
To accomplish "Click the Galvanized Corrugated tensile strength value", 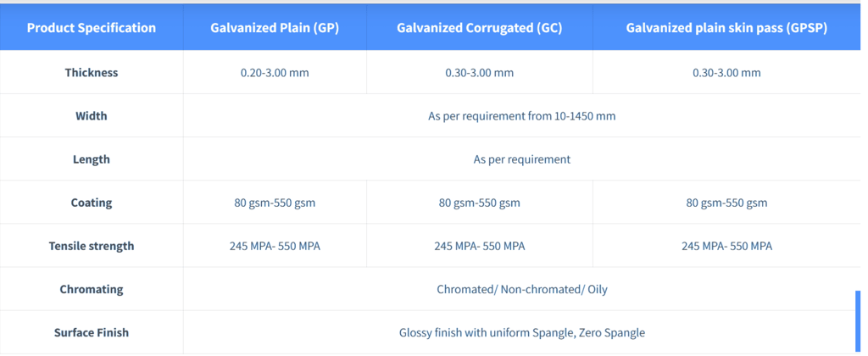I will click(x=479, y=246).
